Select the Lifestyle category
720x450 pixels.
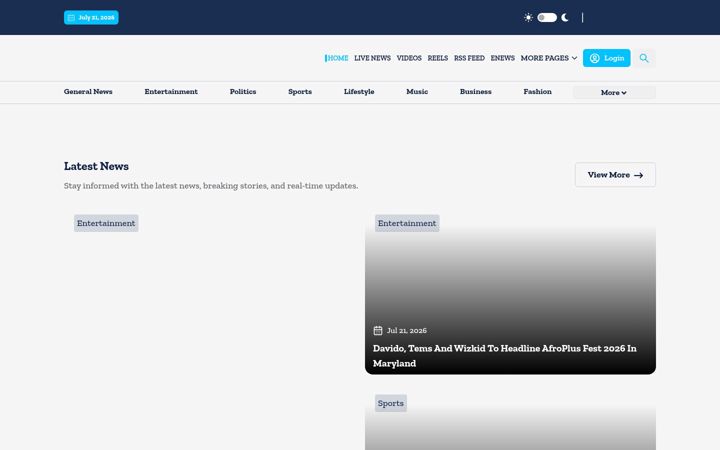point(359,91)
